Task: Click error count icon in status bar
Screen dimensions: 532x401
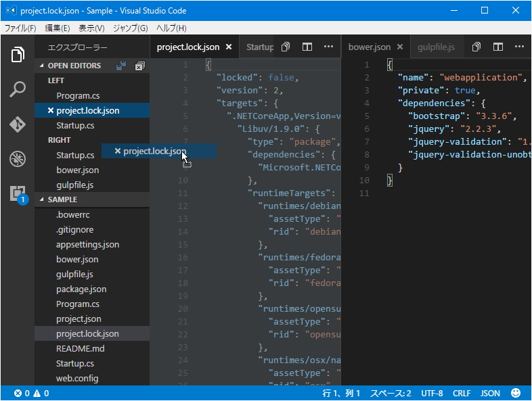Action: pyautogui.click(x=18, y=393)
